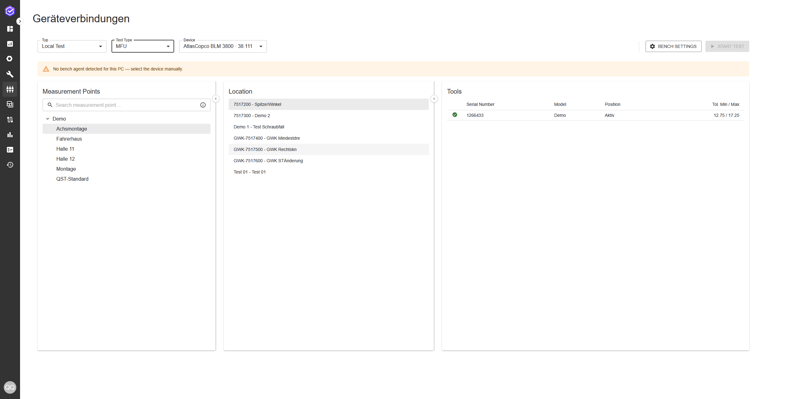Screen dimensions: 800x399
Task: Open the bar chart statistics sidebar icon
Action: [10, 135]
